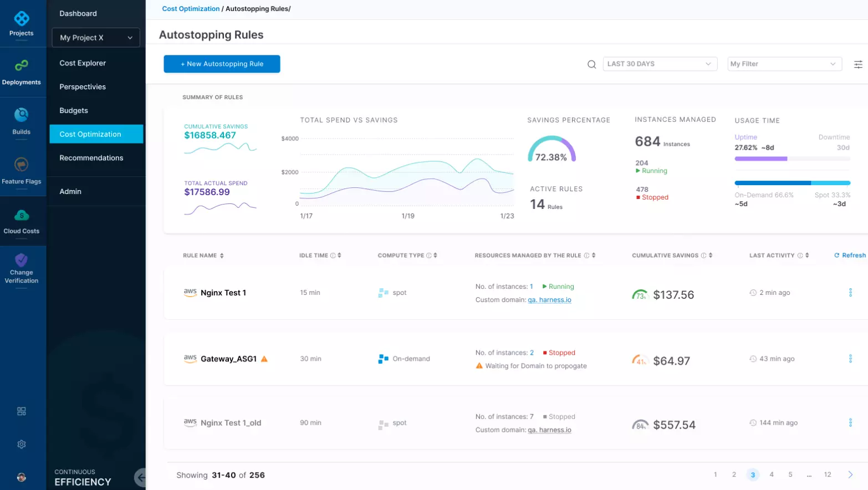This screenshot has width=868, height=490.
Task: Click the Refresh link
Action: tap(850, 256)
